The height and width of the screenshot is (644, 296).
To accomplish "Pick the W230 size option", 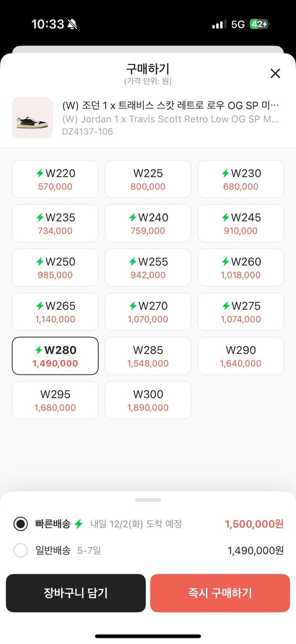I will pyautogui.click(x=241, y=179).
